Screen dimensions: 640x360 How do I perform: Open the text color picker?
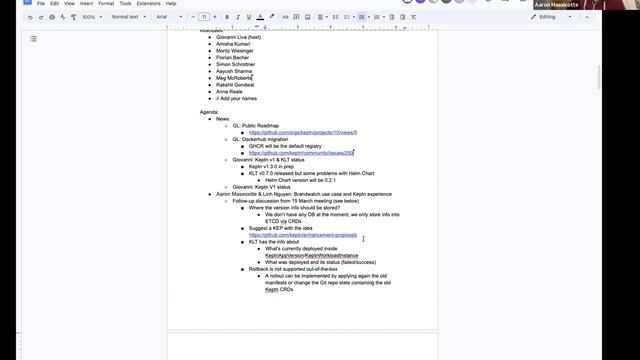[260, 17]
